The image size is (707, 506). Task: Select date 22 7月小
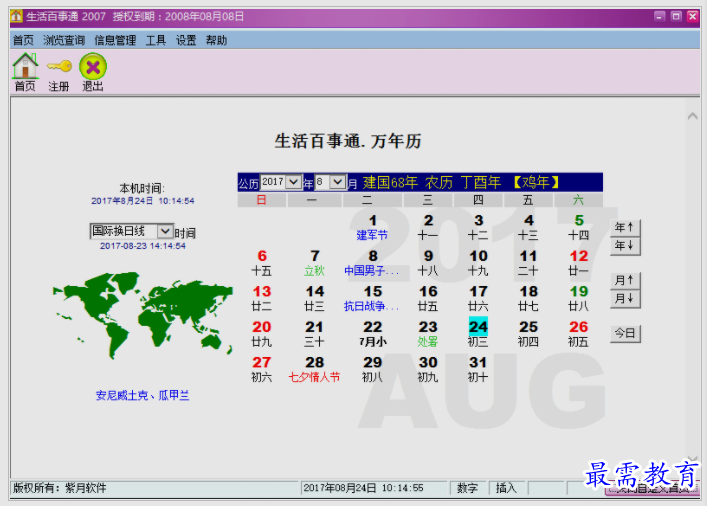(372, 334)
